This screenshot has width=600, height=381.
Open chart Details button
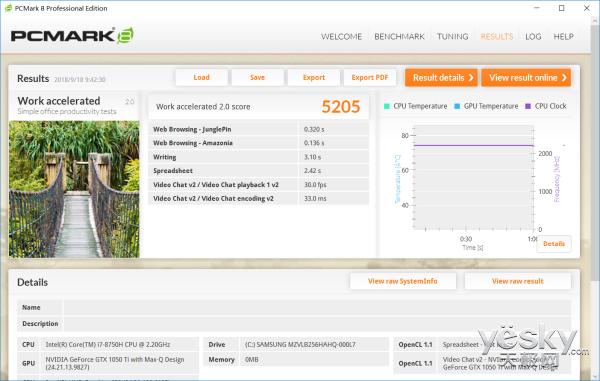coord(554,244)
